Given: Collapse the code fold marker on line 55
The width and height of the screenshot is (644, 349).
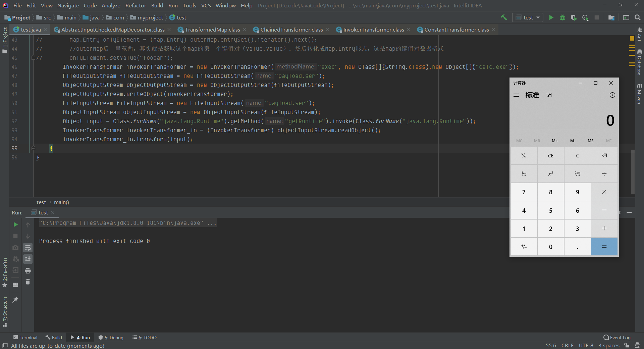Looking at the screenshot, I should tap(33, 148).
